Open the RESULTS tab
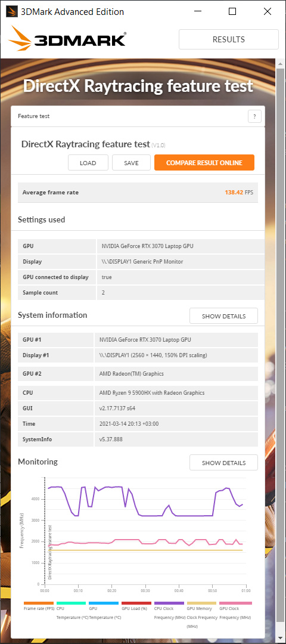Viewport: 286px width, 644px height. (229, 40)
